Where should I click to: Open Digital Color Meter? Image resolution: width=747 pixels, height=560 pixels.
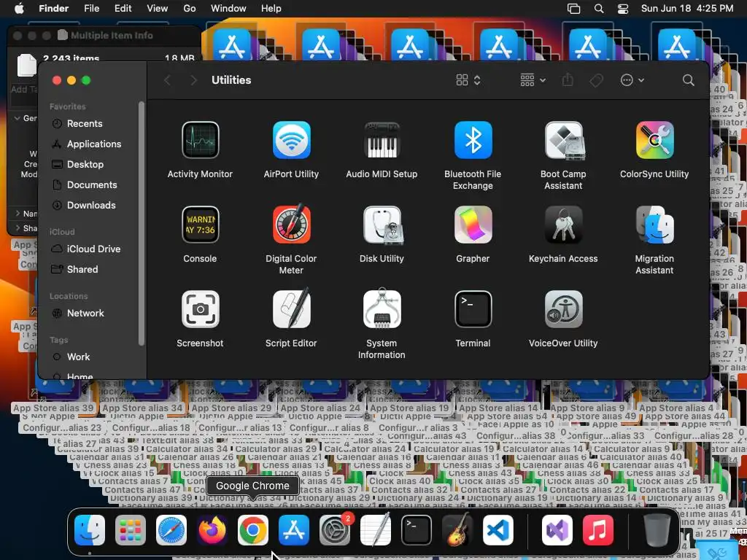291,224
